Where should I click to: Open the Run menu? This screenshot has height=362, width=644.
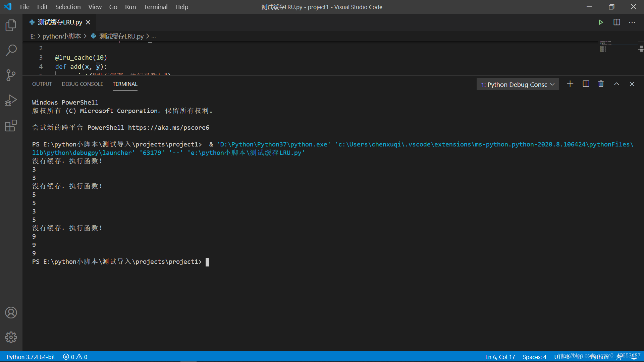[130, 7]
